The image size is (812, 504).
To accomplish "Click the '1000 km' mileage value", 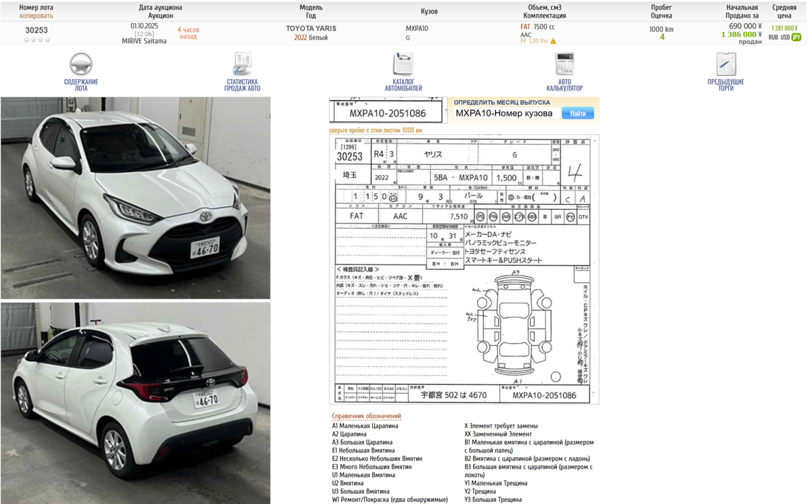I will click(x=661, y=29).
